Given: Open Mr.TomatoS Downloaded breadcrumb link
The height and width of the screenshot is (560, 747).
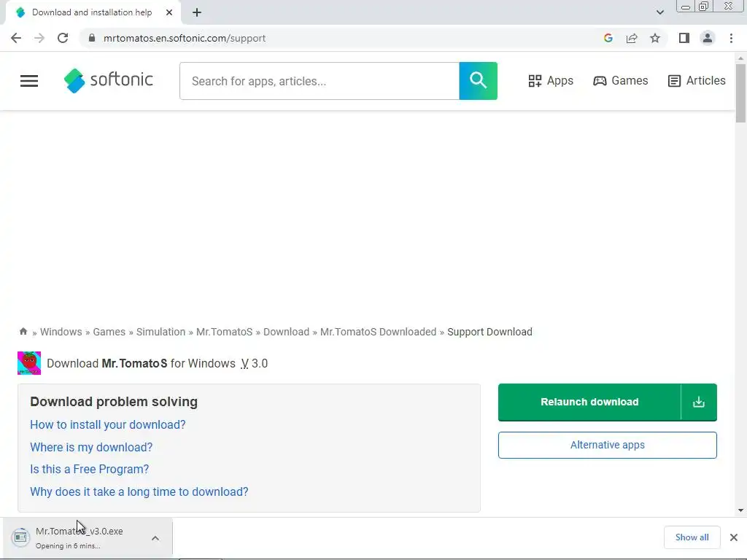Looking at the screenshot, I should click(x=379, y=332).
